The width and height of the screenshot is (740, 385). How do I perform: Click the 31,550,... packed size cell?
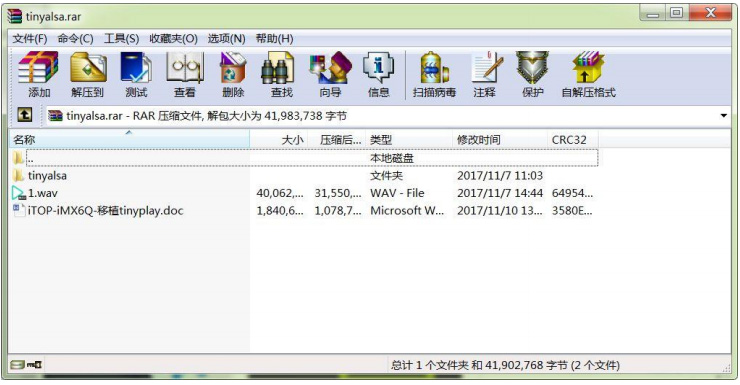(x=338, y=193)
